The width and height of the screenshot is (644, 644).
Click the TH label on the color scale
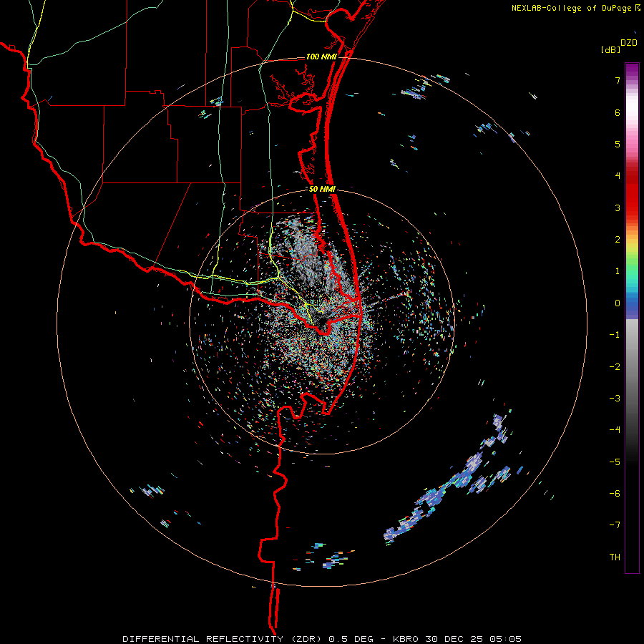[x=615, y=557]
